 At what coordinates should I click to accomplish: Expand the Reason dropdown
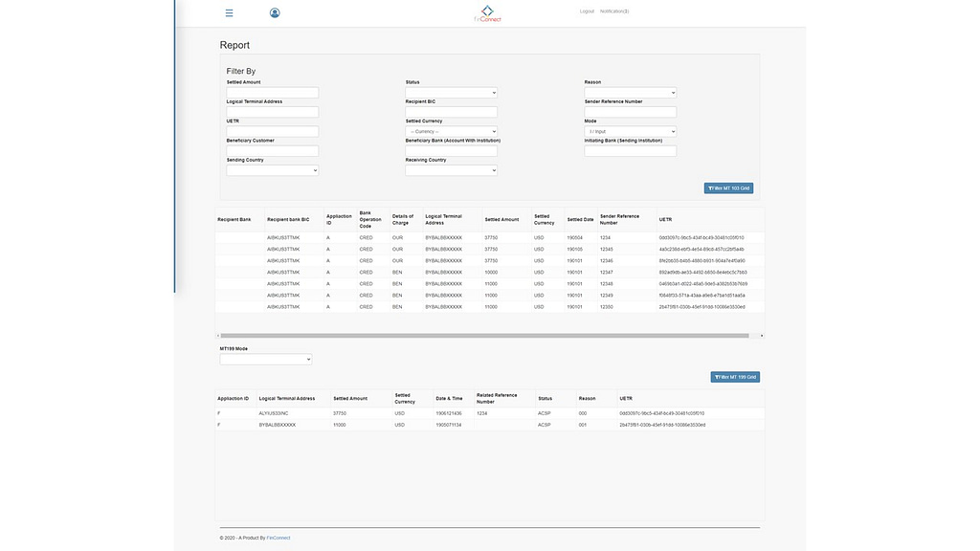pyautogui.click(x=630, y=93)
